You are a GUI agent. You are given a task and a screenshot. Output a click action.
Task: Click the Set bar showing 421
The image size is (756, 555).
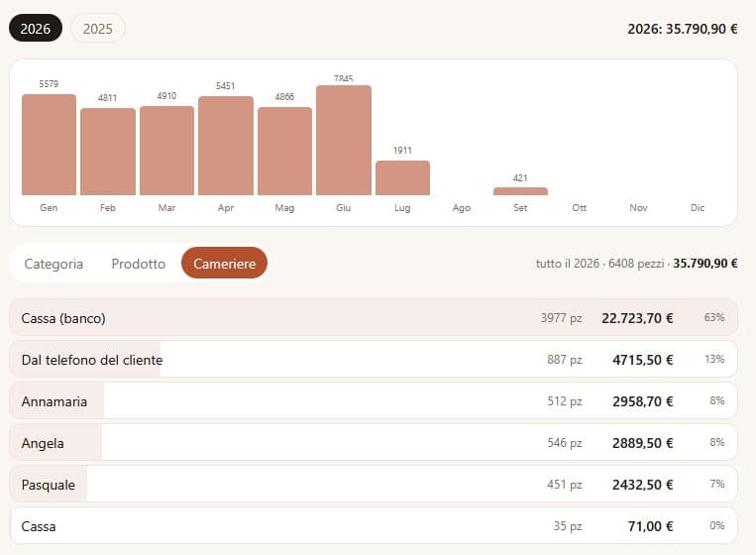521,191
